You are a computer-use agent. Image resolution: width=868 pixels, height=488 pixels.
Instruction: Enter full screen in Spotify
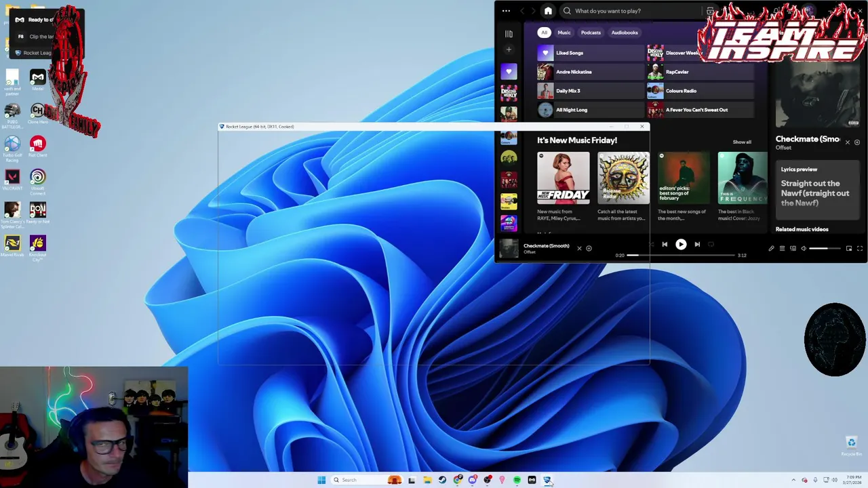860,249
